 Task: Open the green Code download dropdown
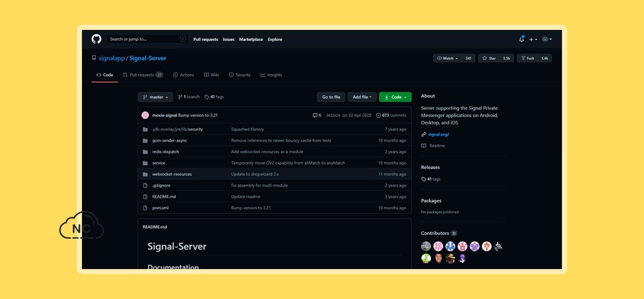pyautogui.click(x=395, y=97)
